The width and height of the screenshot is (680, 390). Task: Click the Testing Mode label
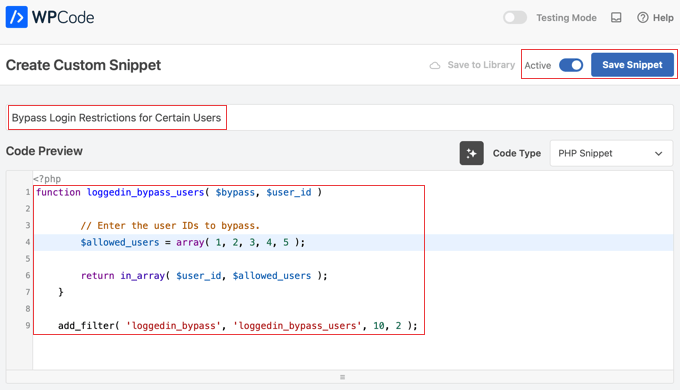point(566,18)
